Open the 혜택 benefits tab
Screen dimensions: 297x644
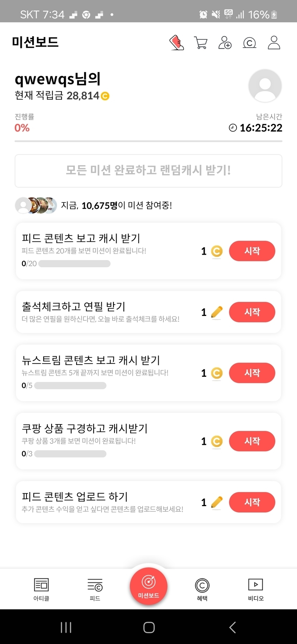coord(202,589)
